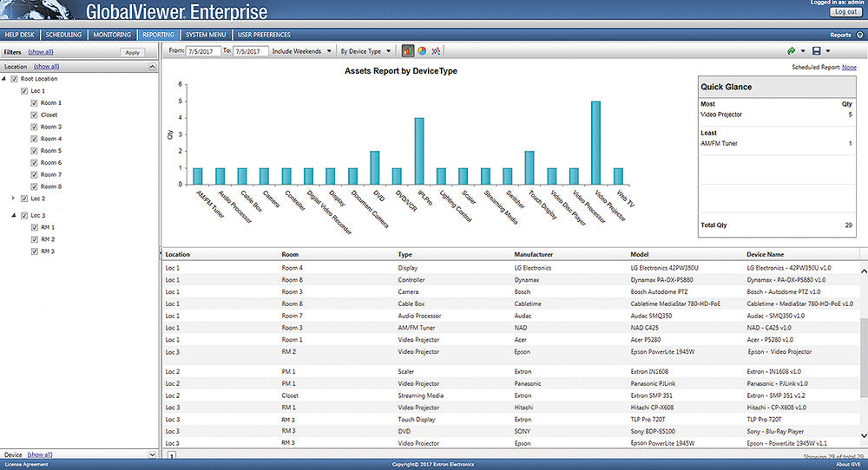Expand the Loc 2 tree node
This screenshot has height=470, width=868.
point(13,198)
